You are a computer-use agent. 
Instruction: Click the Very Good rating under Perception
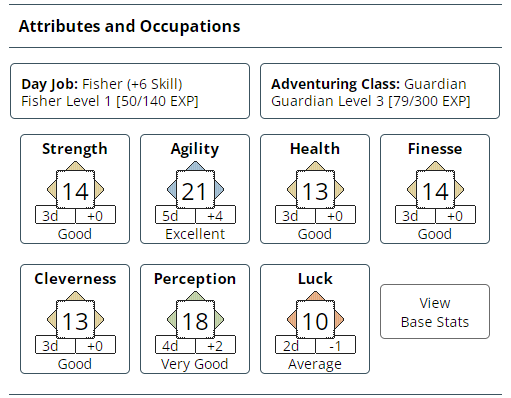pyautogui.click(x=195, y=364)
